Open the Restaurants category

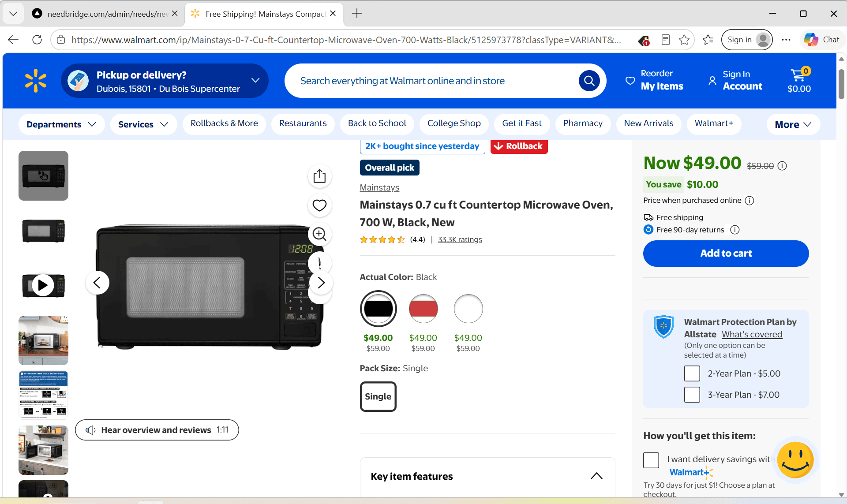point(303,123)
